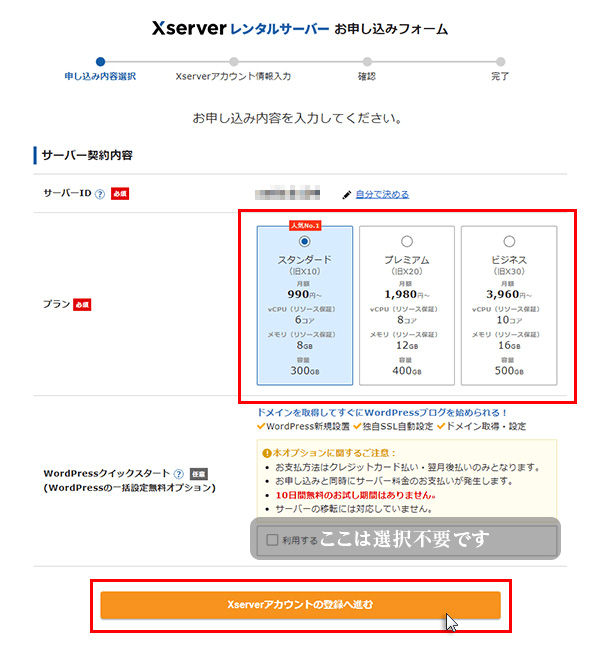Click the 必須 badge next to プラン
Screen dimensions: 600x646
82,305
